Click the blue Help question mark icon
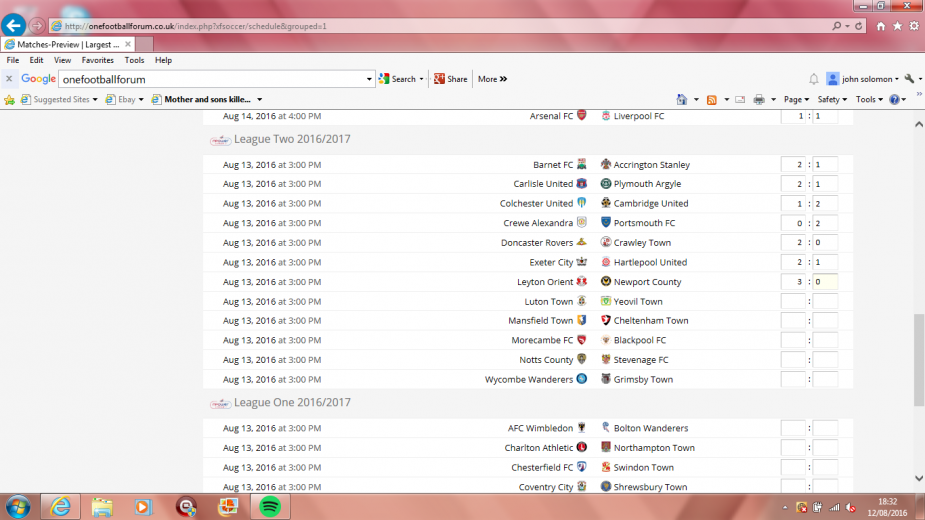 [894, 100]
